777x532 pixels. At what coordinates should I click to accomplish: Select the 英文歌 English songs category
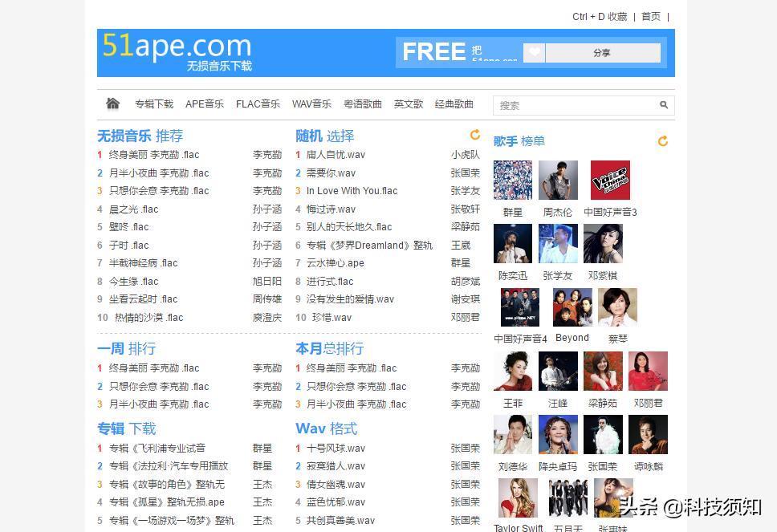pyautogui.click(x=408, y=104)
